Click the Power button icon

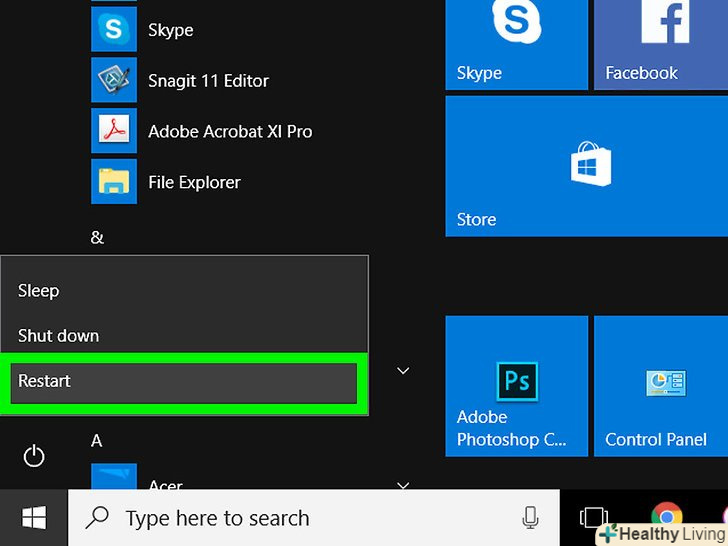(34, 457)
